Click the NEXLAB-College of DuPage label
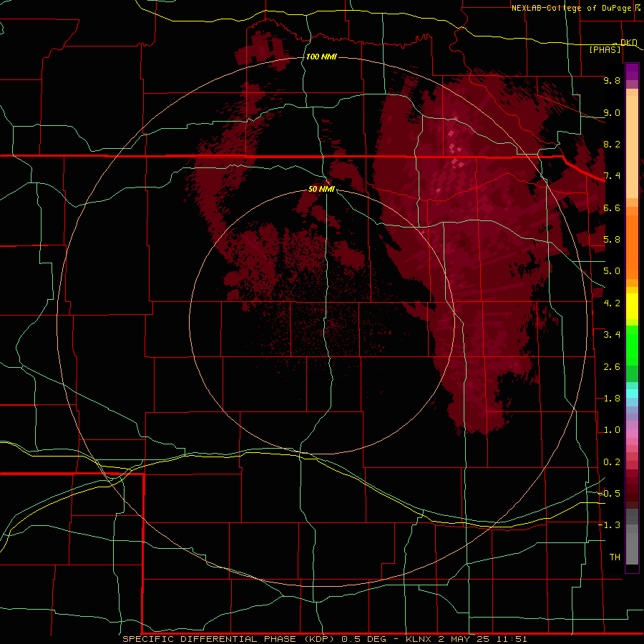Screen dimensions: 644x644 click(x=571, y=8)
